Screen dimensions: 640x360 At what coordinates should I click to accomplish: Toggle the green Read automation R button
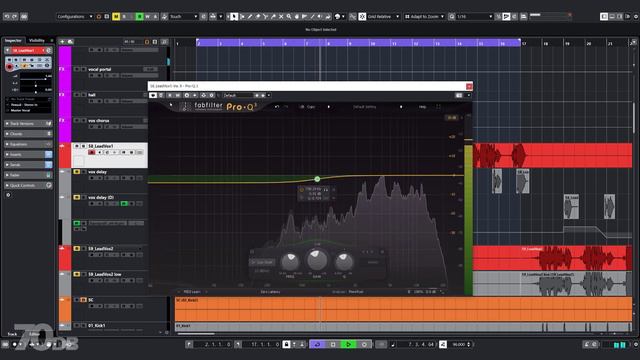point(139,16)
